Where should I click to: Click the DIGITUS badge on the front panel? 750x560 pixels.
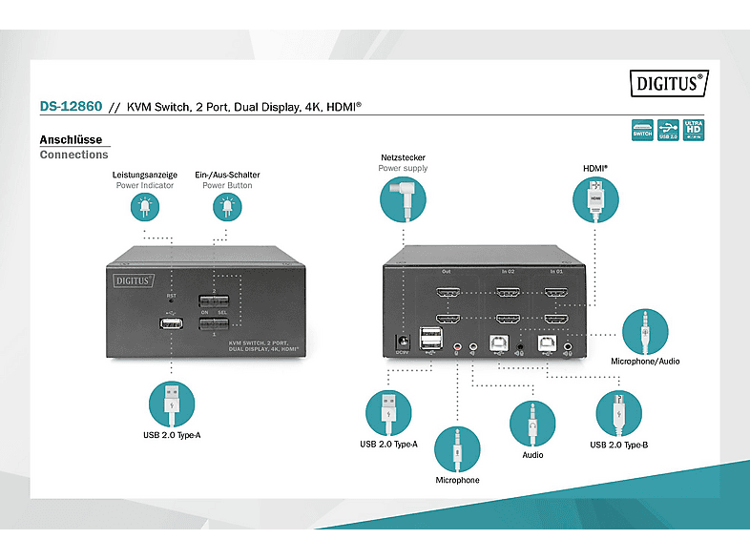coord(134,280)
